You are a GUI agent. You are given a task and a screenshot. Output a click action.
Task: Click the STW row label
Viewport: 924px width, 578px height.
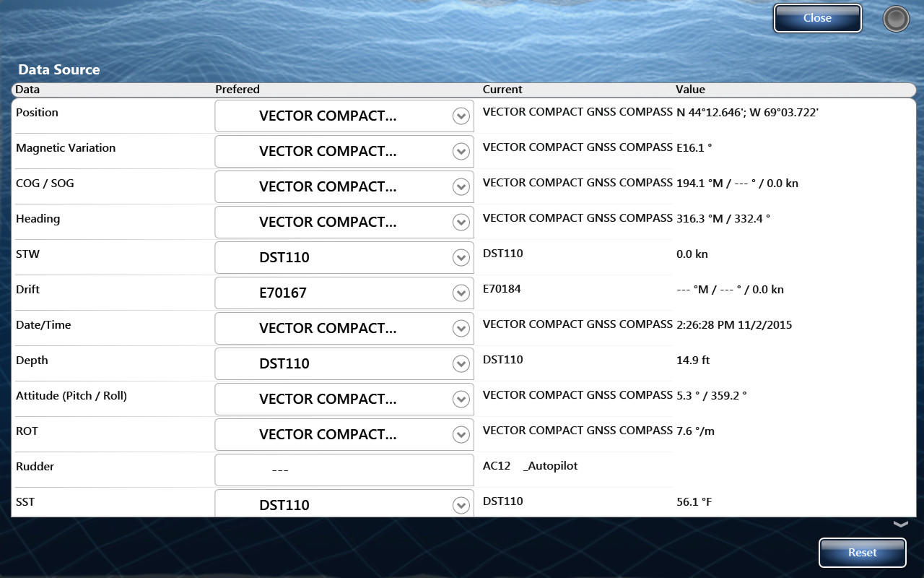coord(27,254)
